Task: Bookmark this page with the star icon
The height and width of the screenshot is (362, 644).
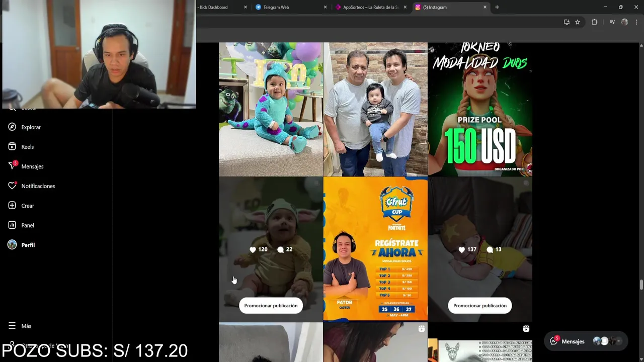Action: tap(578, 22)
